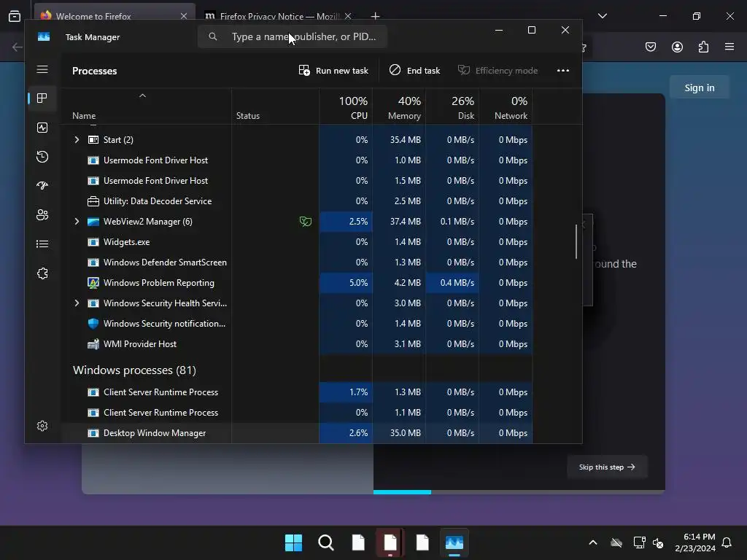Click the More options ellipsis in Task Manager
Screen dimensions: 747x560
563,71
